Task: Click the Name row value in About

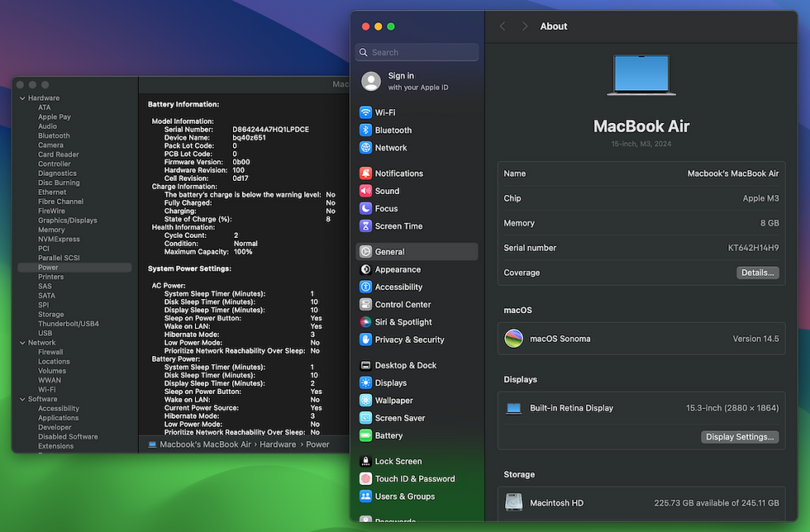Action: point(732,173)
